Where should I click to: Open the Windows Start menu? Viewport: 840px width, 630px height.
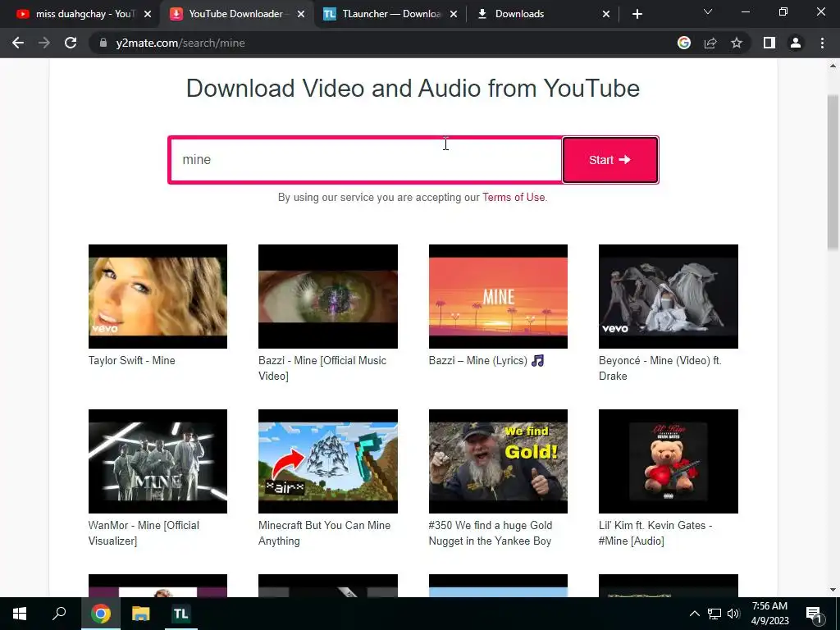pyautogui.click(x=20, y=614)
